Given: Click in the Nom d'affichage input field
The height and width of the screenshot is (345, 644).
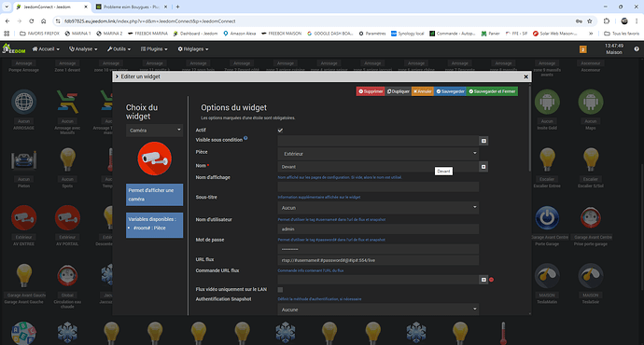Looking at the screenshot, I should coord(378,186).
